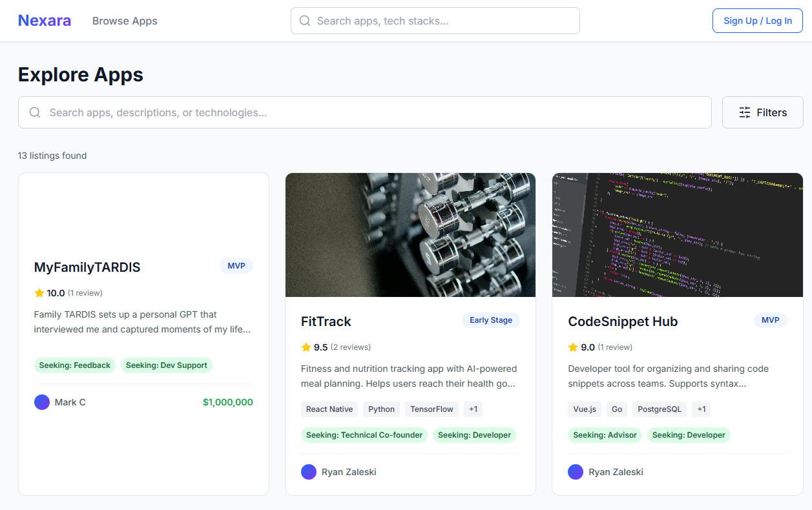Expand the +1 tech tag on FitTrack
This screenshot has height=510, width=812.
tap(473, 409)
